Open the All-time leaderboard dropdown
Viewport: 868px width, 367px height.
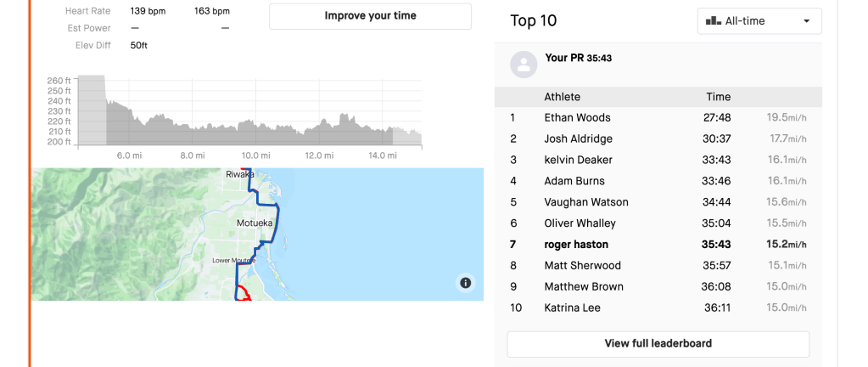(759, 21)
